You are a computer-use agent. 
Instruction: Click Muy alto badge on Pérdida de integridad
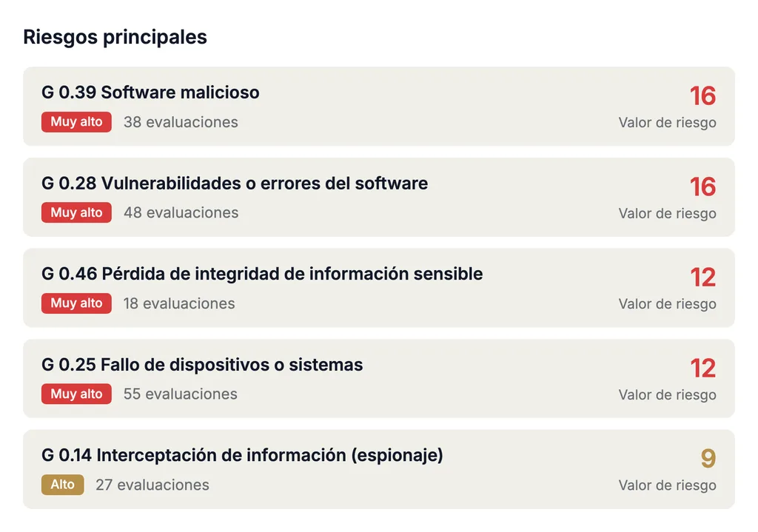76,303
